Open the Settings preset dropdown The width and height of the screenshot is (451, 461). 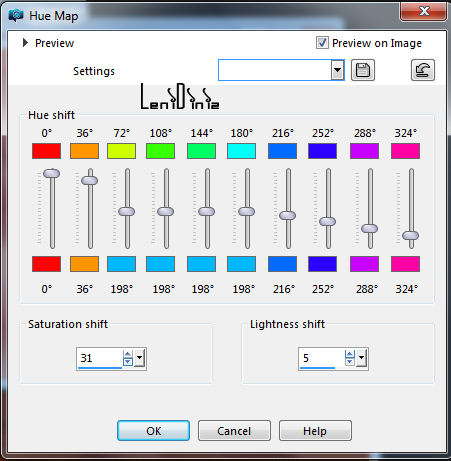coord(337,70)
